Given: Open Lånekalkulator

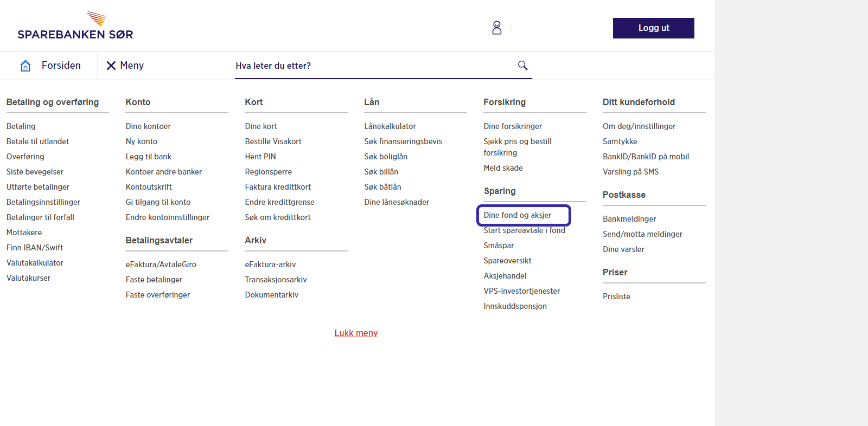Looking at the screenshot, I should click(390, 126).
